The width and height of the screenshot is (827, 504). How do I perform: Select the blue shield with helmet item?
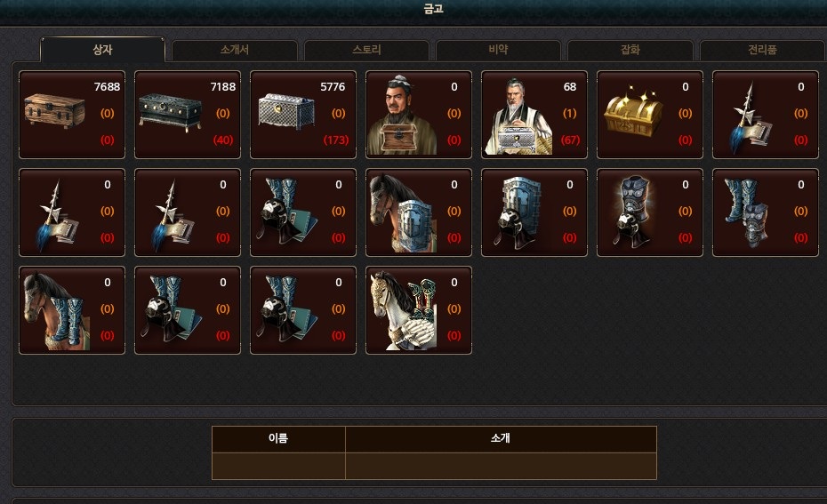[x=534, y=212]
